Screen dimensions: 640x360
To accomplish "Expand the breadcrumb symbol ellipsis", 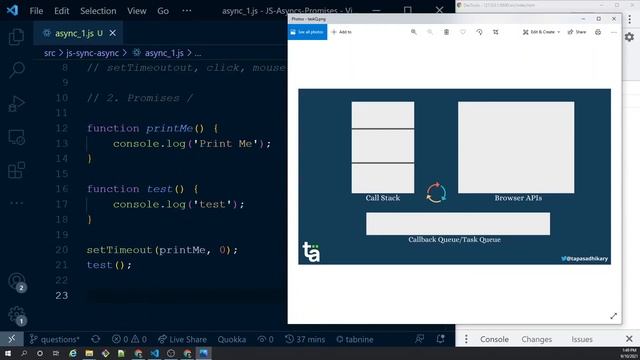I will [198, 53].
